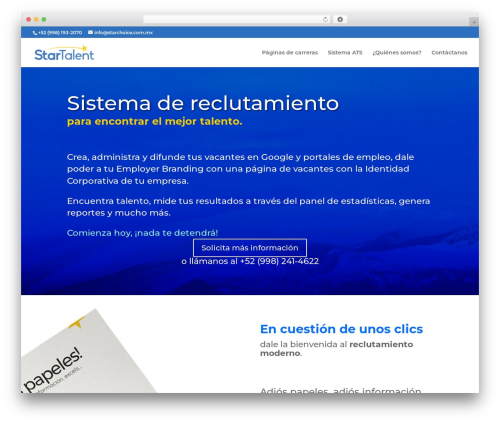Click info@starchoice.com.mx email link
The image size is (500, 423).
coord(123,33)
